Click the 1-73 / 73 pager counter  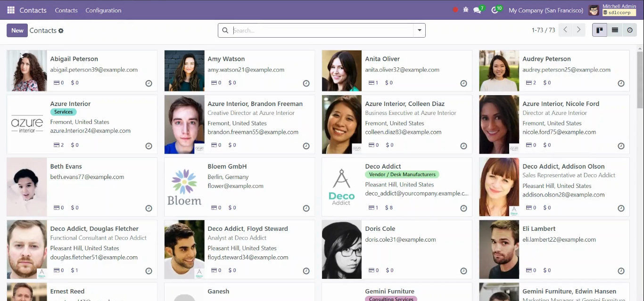543,30
